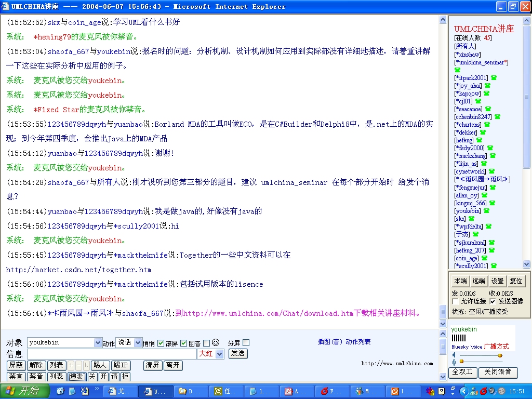Viewport: 532px width, 399px height.
Task: Click the 踢IP button
Action: pyautogui.click(x=121, y=365)
